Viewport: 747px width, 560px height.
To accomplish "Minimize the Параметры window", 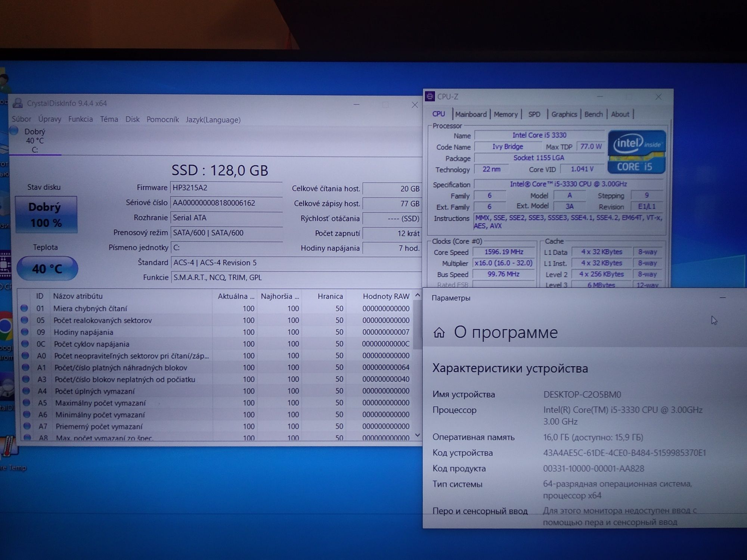I will point(722,298).
